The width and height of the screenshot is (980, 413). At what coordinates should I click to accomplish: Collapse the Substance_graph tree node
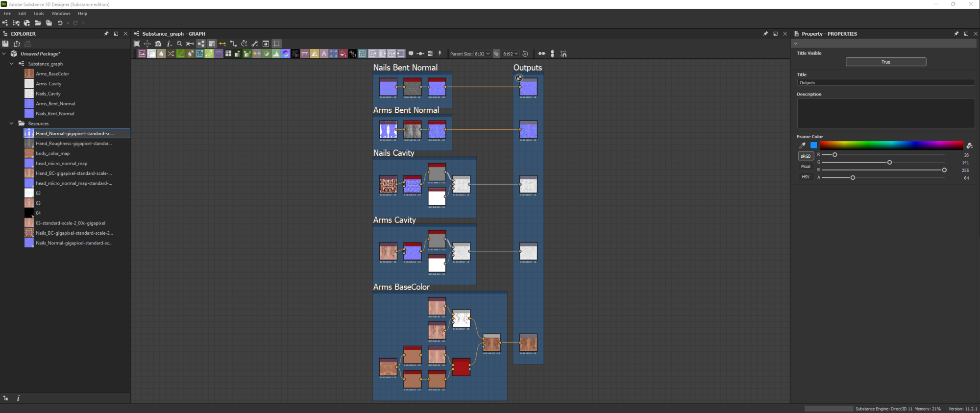click(12, 64)
